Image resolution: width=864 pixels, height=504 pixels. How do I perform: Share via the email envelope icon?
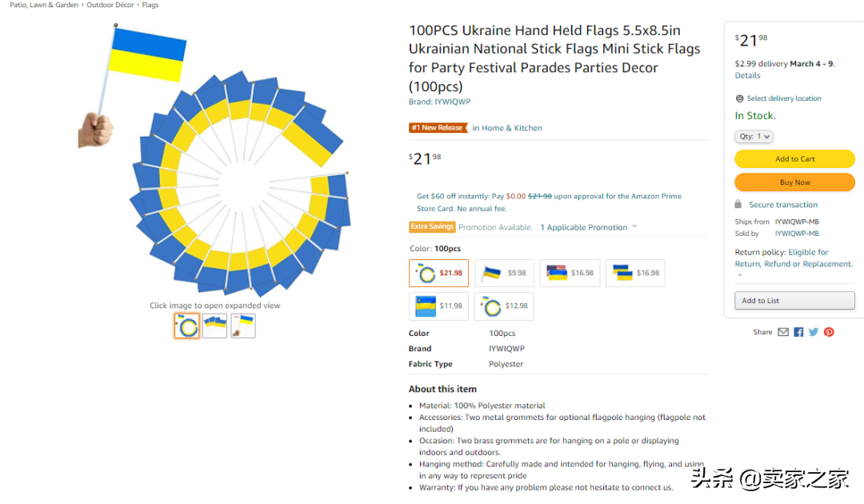coord(783,332)
